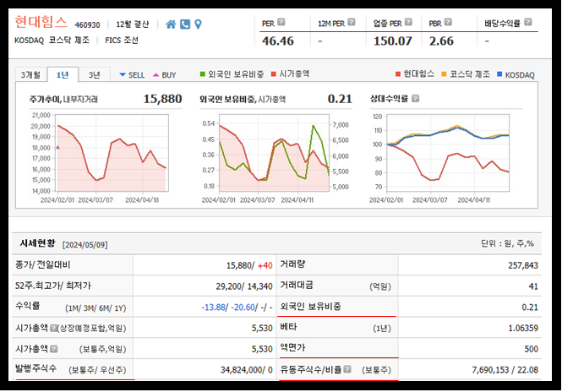Click the phone contact icon
The image size is (562, 392).
[184, 24]
